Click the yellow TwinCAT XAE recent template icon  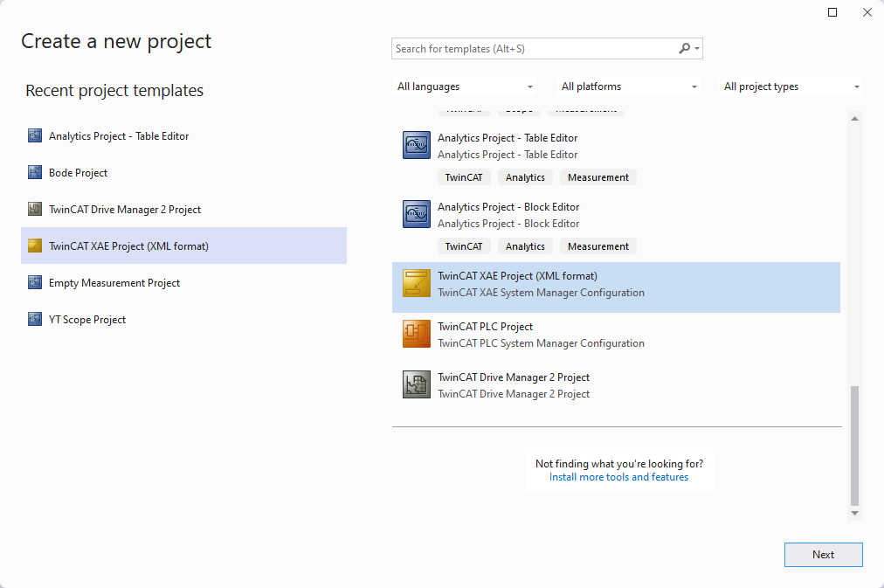pyautogui.click(x=35, y=246)
